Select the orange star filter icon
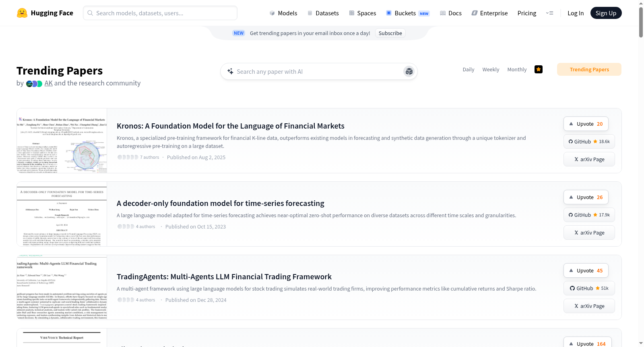 539,69
